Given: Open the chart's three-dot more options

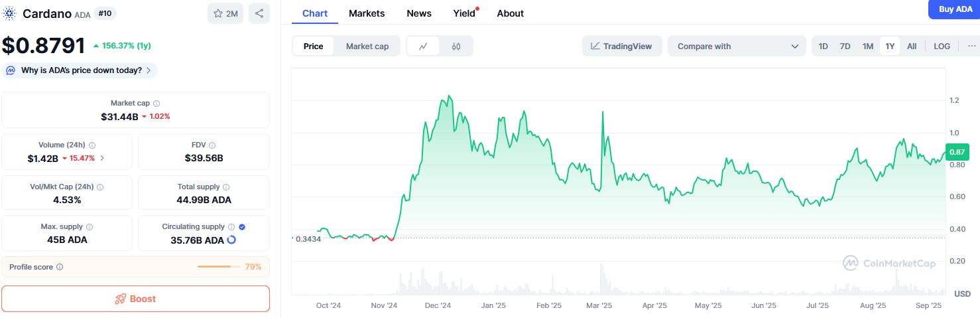Looking at the screenshot, I should (971, 46).
